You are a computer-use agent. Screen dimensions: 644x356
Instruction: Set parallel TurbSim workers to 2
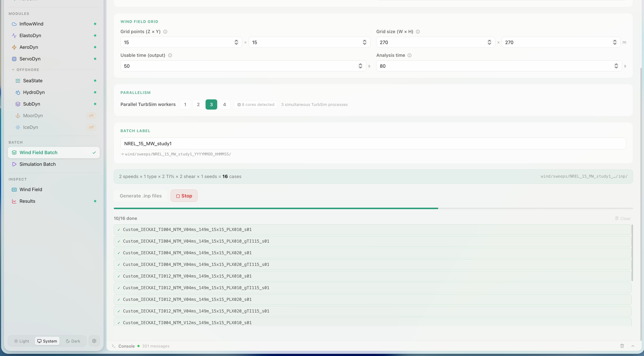[x=198, y=105]
